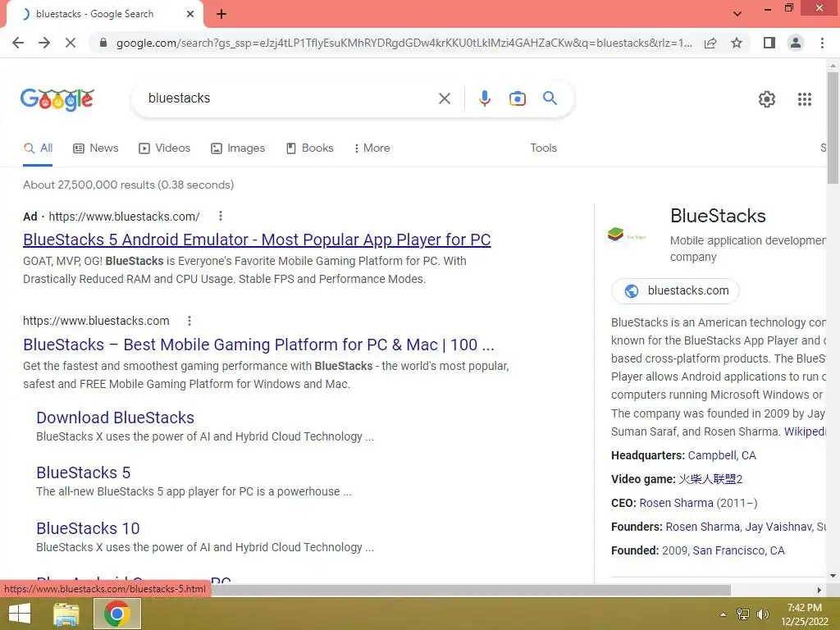Share this page icon in address bar

(x=710, y=43)
